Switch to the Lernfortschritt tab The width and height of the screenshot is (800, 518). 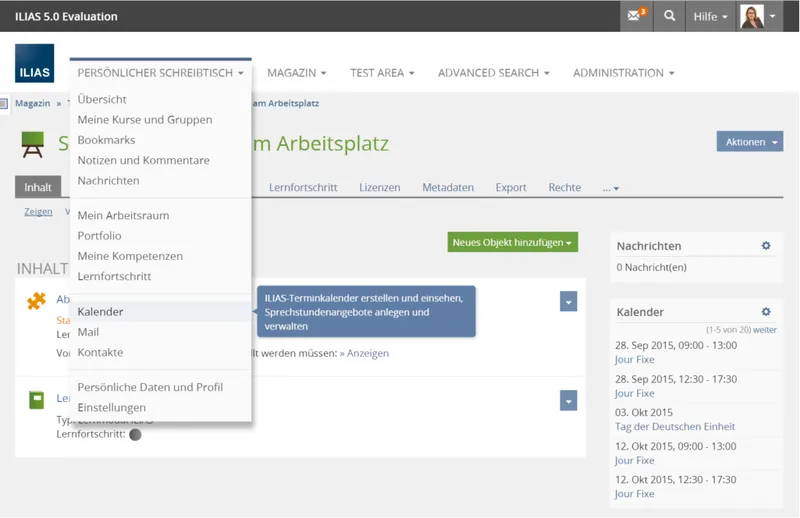click(x=303, y=187)
